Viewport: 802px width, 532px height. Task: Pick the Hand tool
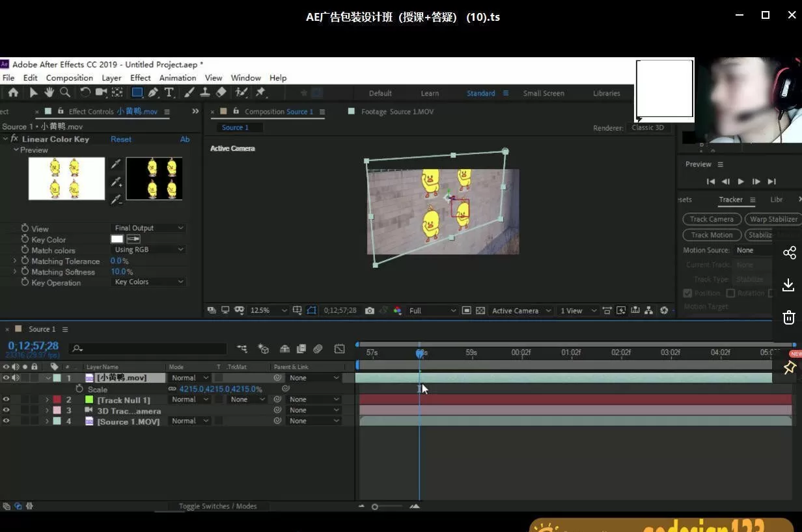49,93
